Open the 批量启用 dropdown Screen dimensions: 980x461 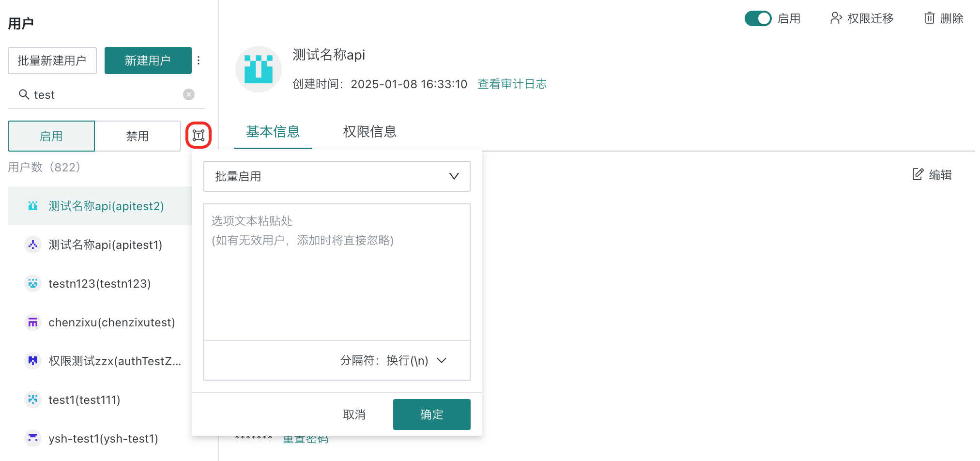(337, 176)
